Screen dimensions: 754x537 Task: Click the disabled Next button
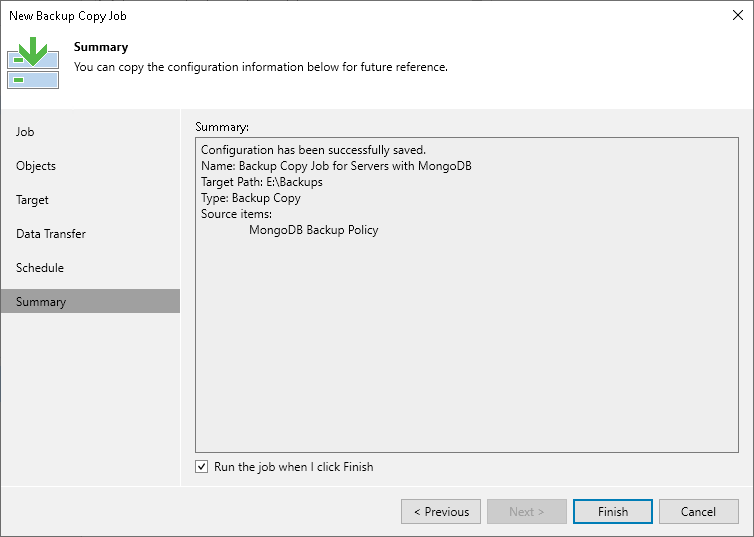coord(527,512)
